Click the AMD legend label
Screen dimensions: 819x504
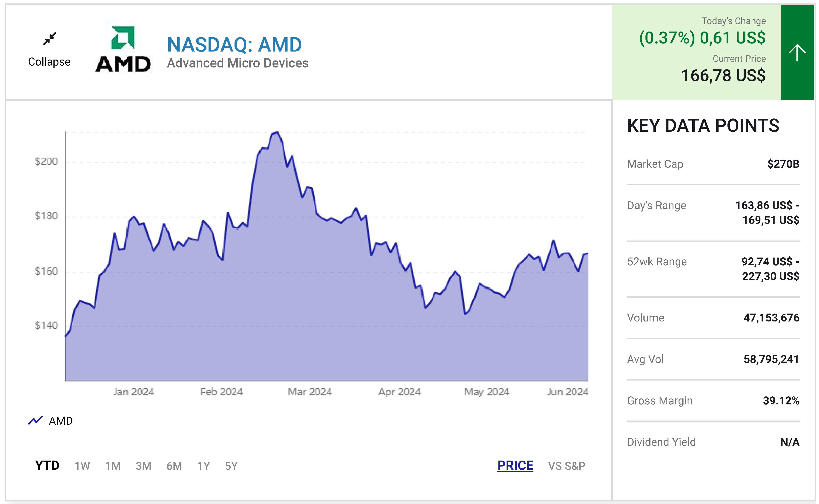[x=61, y=421]
